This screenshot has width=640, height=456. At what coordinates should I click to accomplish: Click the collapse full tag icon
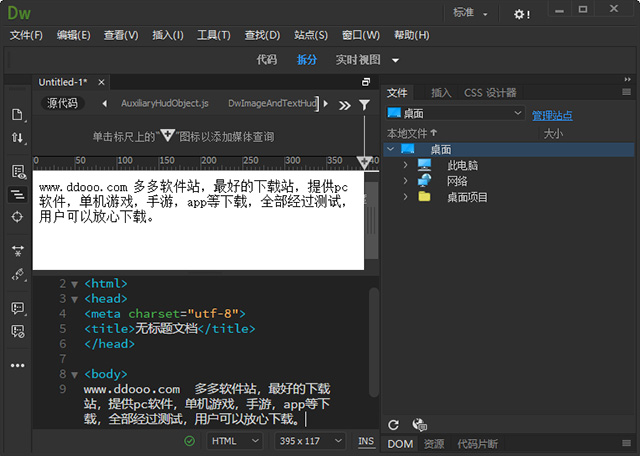pos(18,251)
